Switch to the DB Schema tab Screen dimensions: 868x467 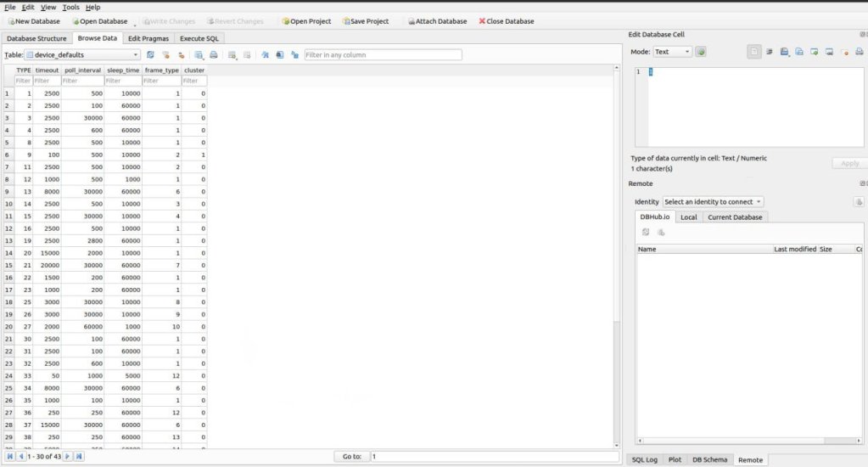(x=709, y=459)
